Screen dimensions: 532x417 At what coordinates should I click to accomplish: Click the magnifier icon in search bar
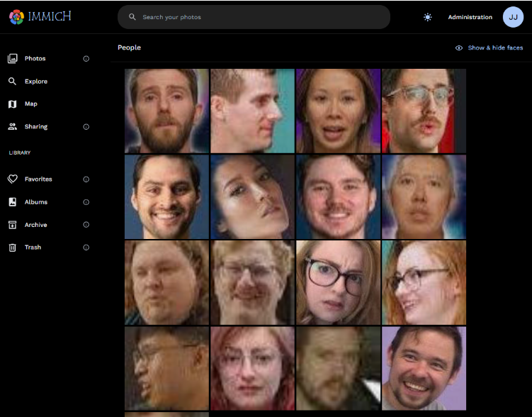[132, 17]
